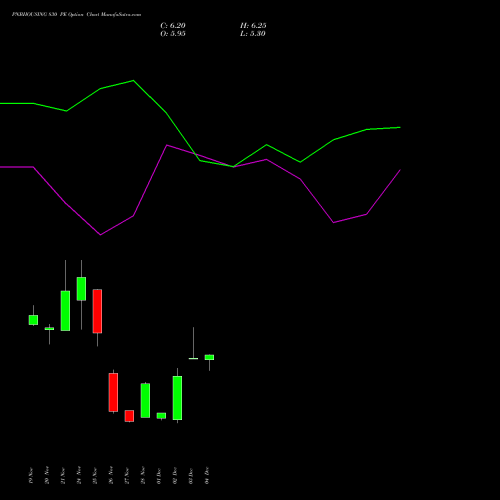Select the '20 Nov' date axis label
Screen dimensions: 500x500
tap(47, 475)
